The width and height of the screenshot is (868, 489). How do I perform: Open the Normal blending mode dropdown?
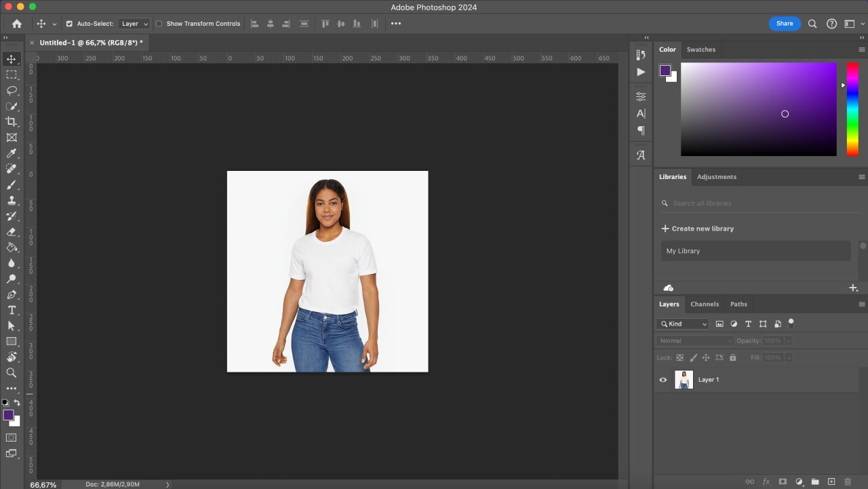click(695, 341)
